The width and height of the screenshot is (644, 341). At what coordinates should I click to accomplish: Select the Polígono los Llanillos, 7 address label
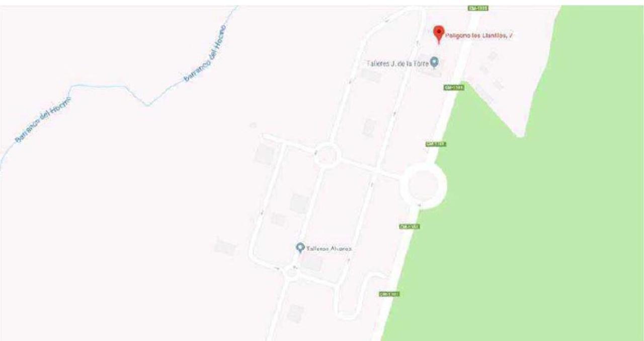(479, 36)
